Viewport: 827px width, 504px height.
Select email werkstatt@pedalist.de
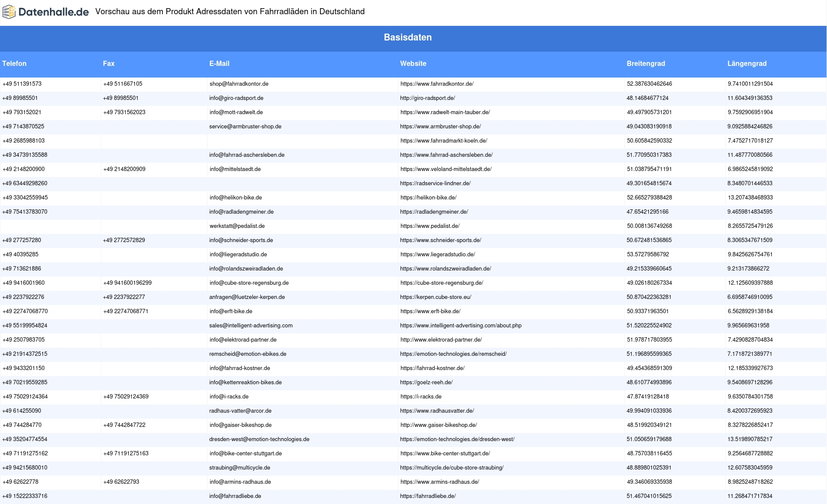(237, 226)
